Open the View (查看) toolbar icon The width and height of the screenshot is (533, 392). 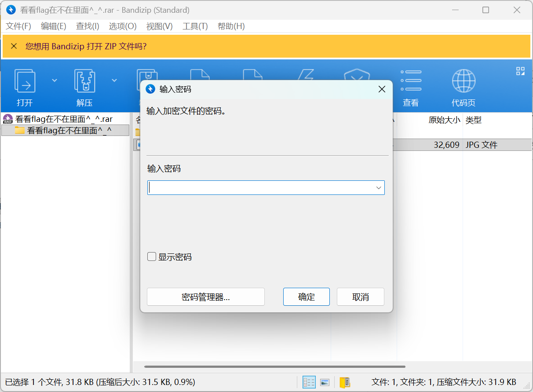[x=411, y=81]
